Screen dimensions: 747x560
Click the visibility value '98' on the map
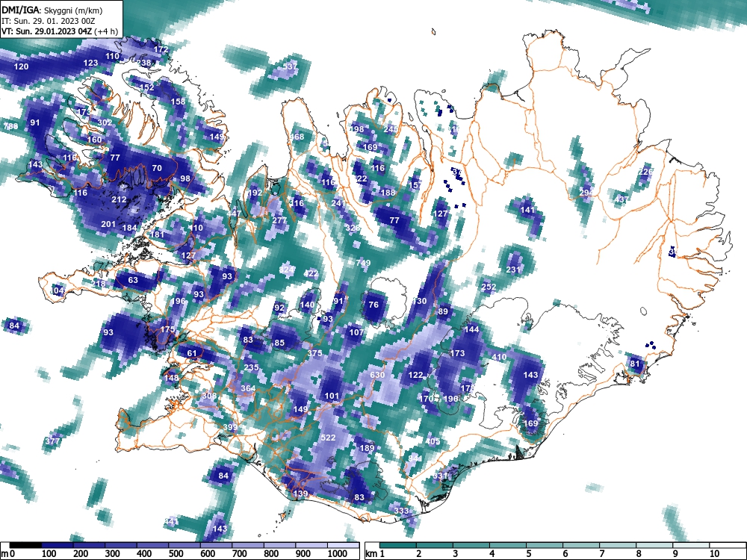(185, 178)
